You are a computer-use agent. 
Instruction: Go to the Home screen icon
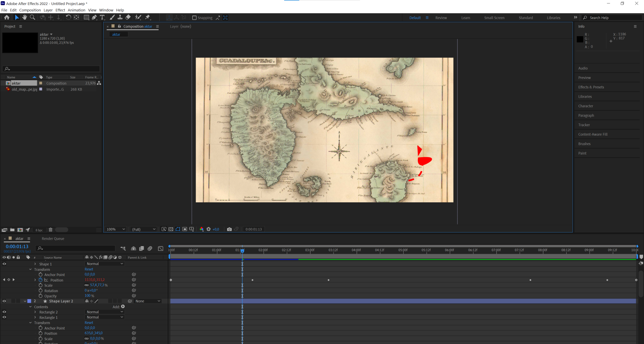[x=7, y=18]
